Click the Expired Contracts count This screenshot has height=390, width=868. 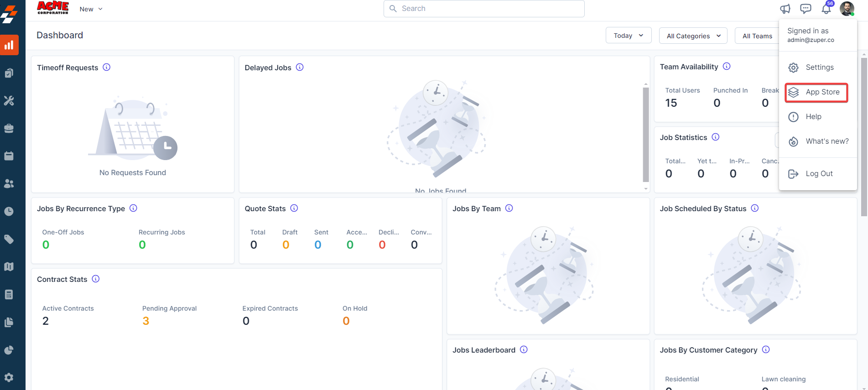(246, 321)
